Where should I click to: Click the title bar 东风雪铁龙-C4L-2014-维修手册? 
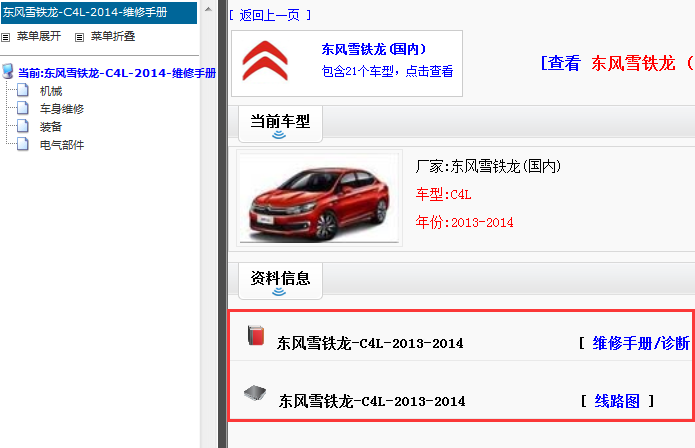pyautogui.click(x=99, y=12)
